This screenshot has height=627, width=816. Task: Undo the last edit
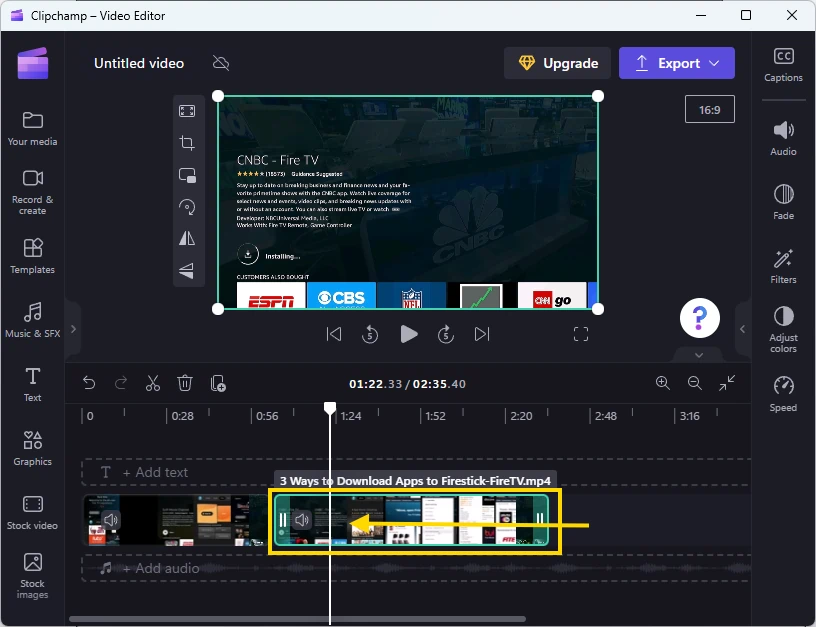(x=89, y=383)
